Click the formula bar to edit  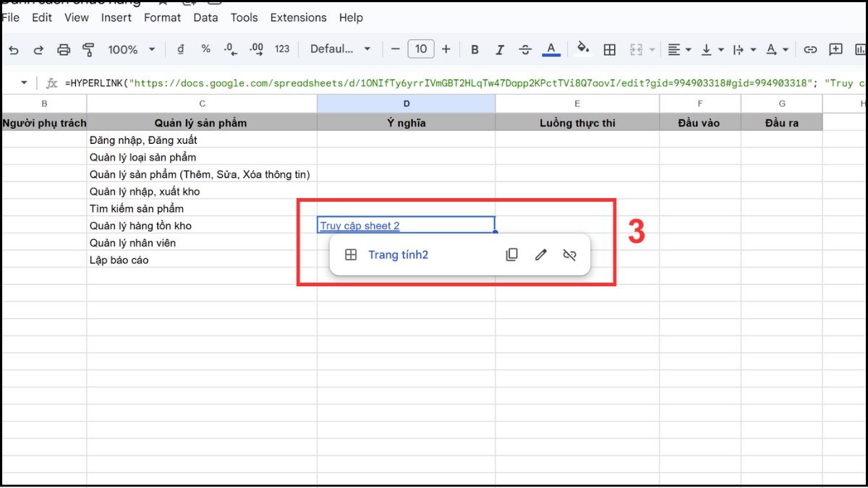[x=434, y=82]
